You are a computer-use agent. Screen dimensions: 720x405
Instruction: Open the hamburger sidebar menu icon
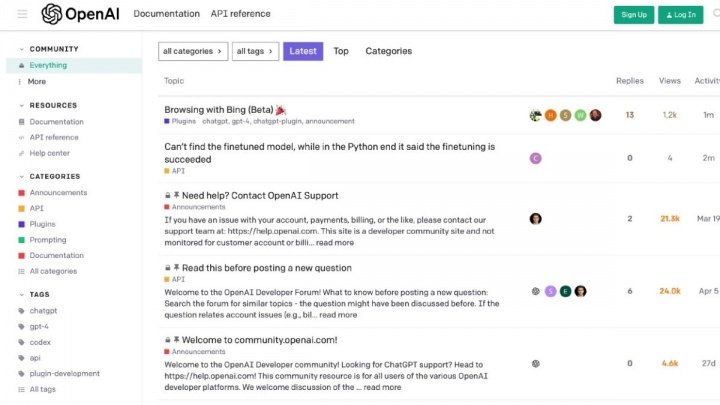point(22,14)
